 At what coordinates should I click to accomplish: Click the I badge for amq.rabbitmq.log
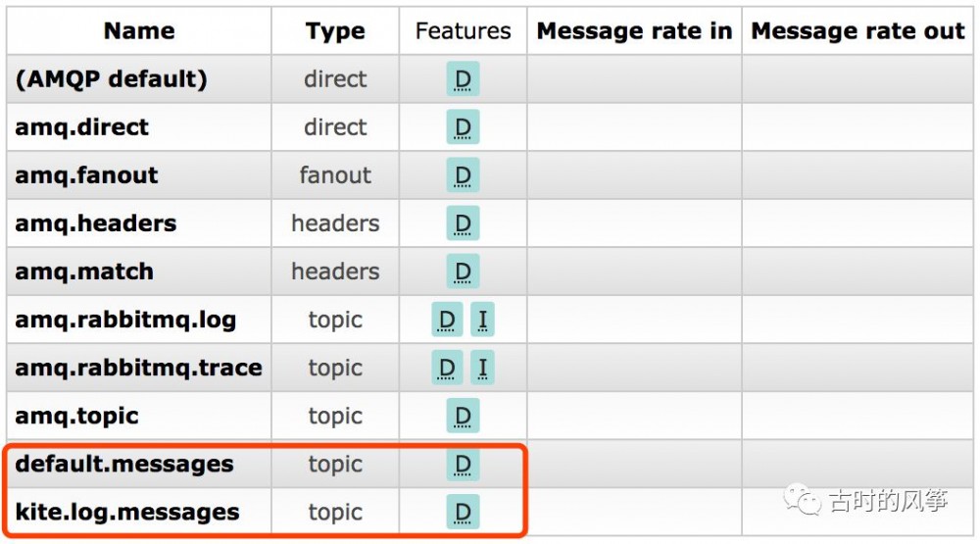[x=482, y=320]
